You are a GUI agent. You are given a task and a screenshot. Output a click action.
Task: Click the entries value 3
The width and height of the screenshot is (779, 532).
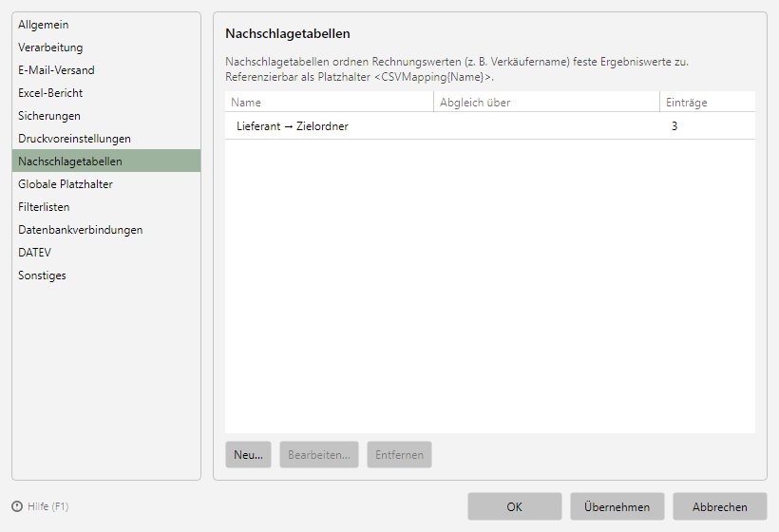click(x=674, y=126)
